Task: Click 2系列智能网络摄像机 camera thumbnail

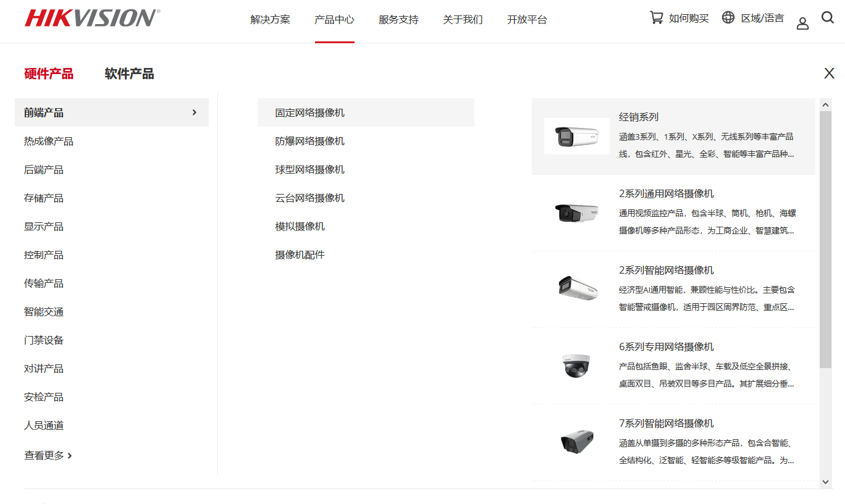Action: [x=577, y=288]
